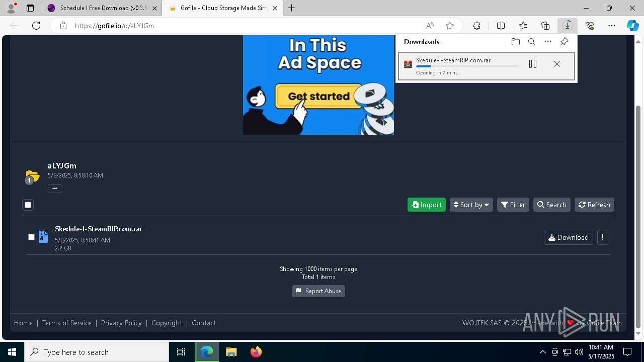Click download progress bar

(x=468, y=66)
